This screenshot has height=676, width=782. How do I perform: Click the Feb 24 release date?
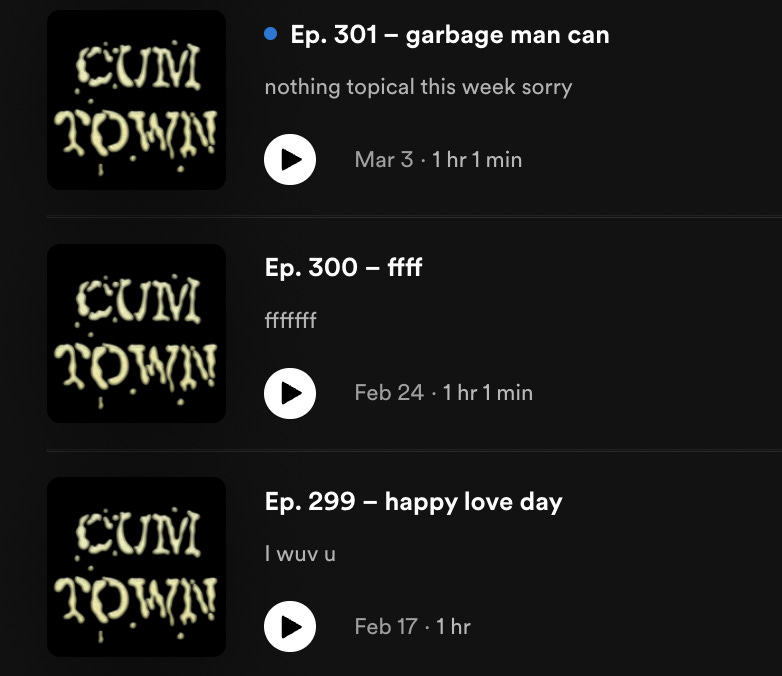point(390,393)
